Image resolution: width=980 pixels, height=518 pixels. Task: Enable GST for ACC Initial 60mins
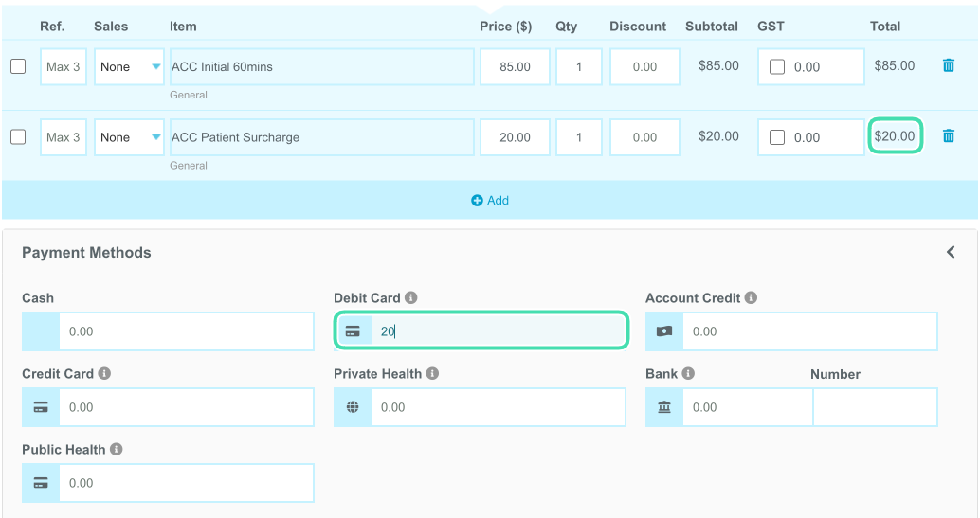point(777,67)
